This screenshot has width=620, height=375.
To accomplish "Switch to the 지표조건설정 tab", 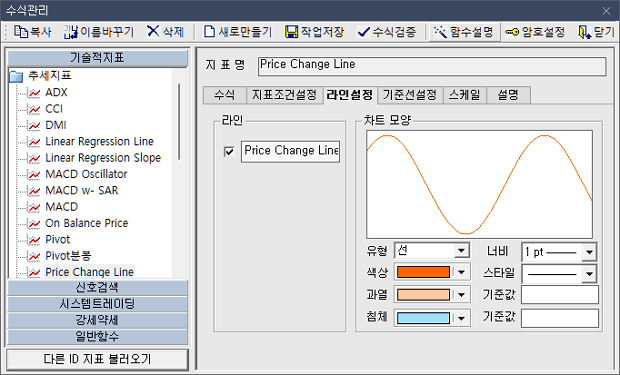I will pos(285,95).
